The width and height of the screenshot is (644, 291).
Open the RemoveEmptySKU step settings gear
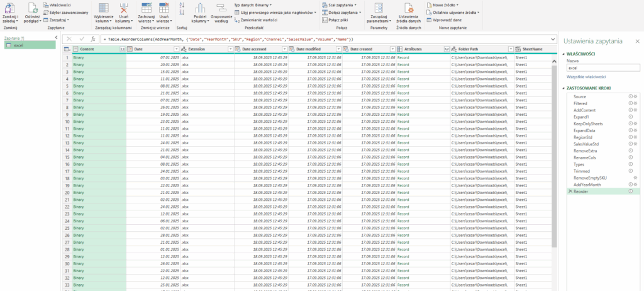click(635, 178)
